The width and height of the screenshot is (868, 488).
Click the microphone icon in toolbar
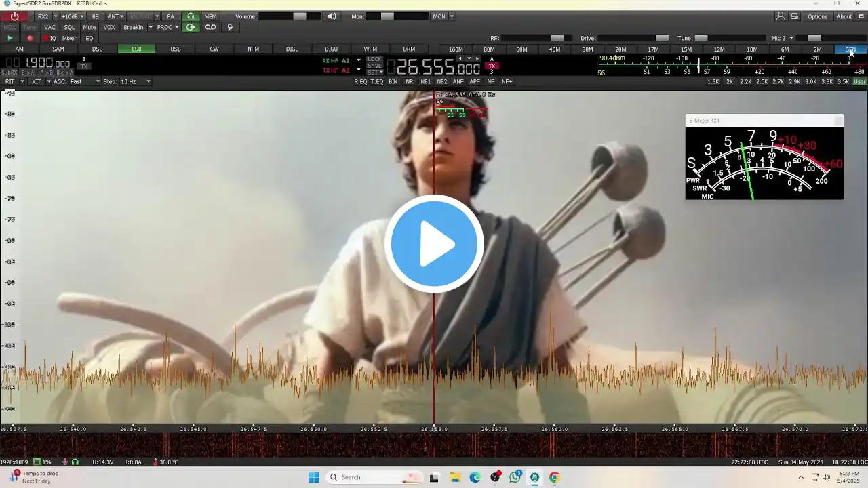pyautogui.click(x=230, y=27)
